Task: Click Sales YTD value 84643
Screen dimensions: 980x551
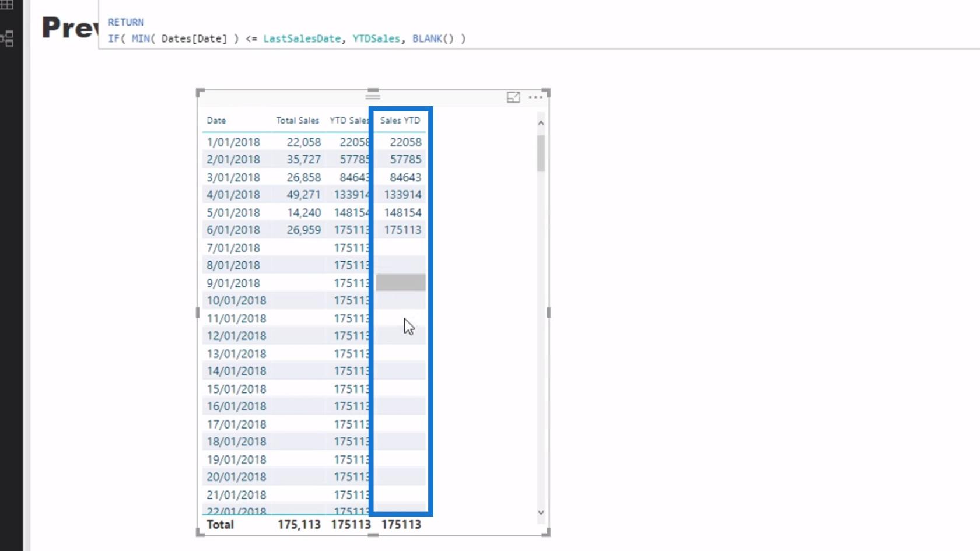Action: [x=405, y=177]
